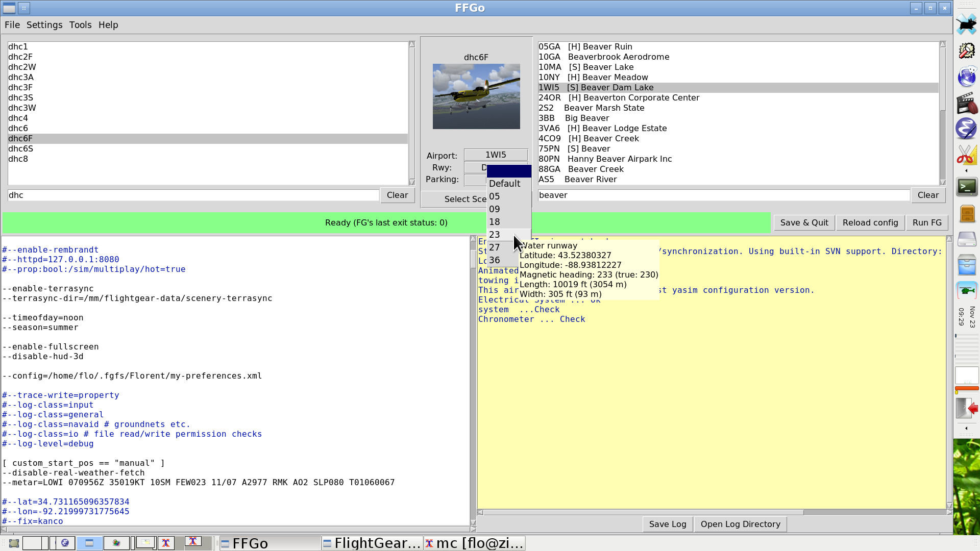Screen dimensions: 980x551
Task: Open the web browser globe icon
Action: tap(966, 77)
